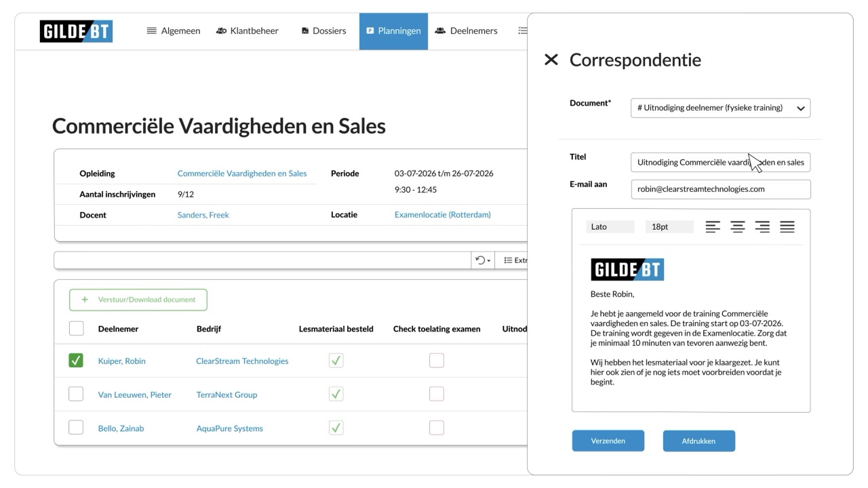This screenshot has width=868, height=488.
Task: Toggle Lesmateriaal besteld for Van Leeuwen
Action: 336,394
